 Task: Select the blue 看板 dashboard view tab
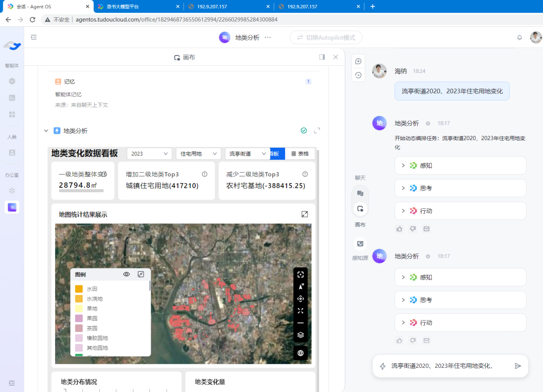(277, 153)
